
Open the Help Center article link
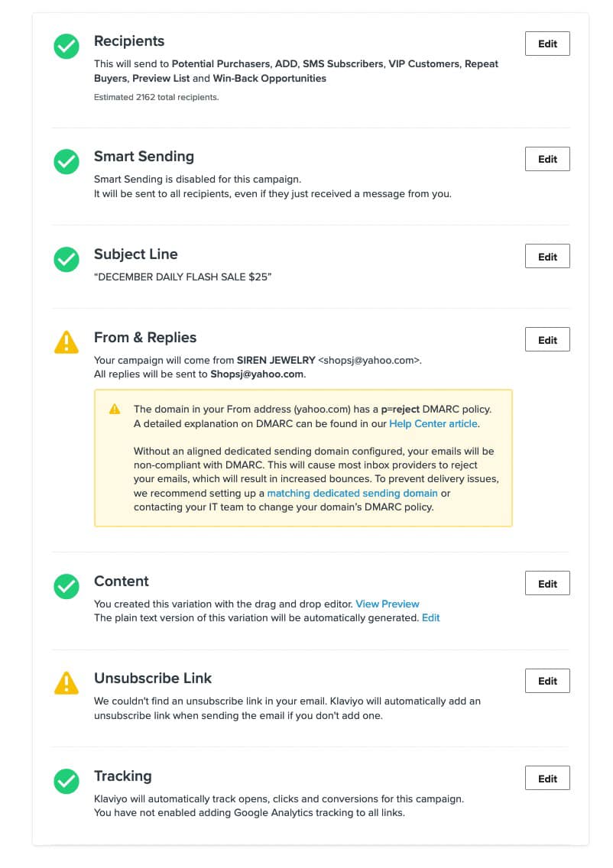pyautogui.click(x=433, y=423)
